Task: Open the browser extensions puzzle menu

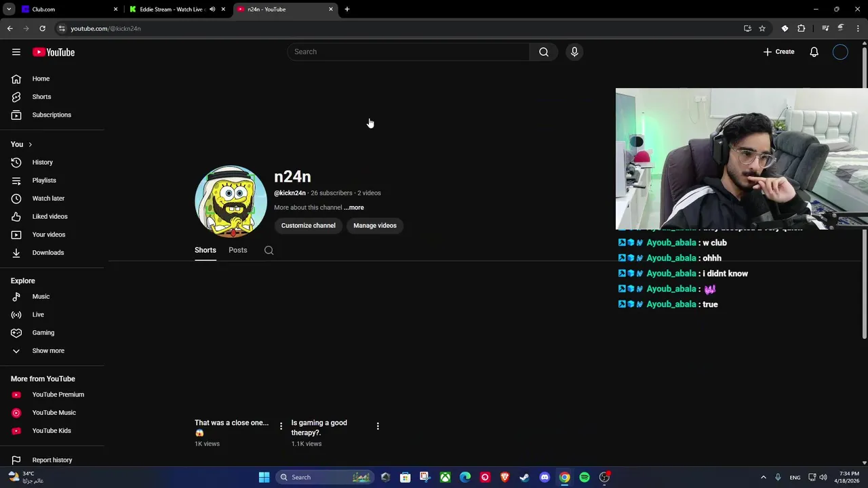Action: click(802, 28)
